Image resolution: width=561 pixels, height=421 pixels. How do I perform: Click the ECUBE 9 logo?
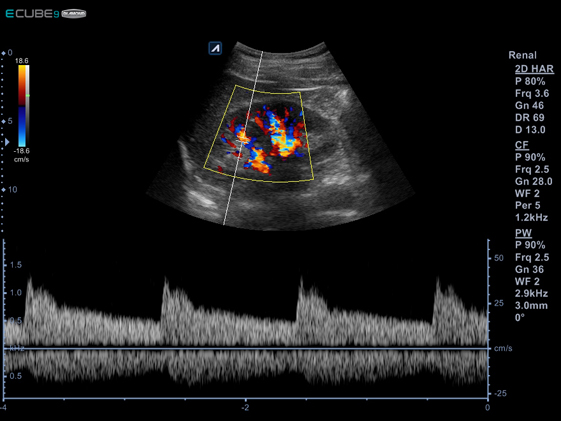pos(32,14)
